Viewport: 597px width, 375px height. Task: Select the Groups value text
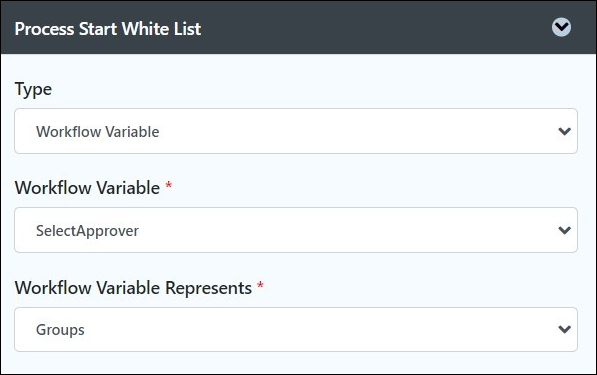click(60, 330)
